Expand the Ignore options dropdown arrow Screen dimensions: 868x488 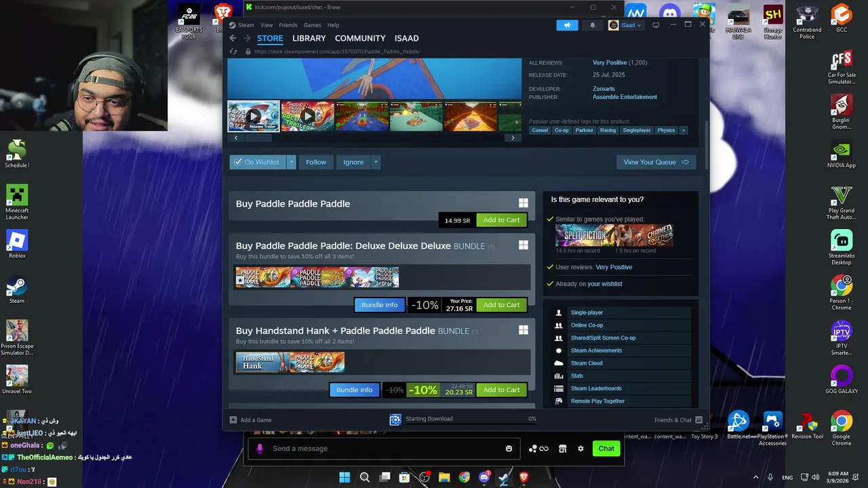click(376, 162)
